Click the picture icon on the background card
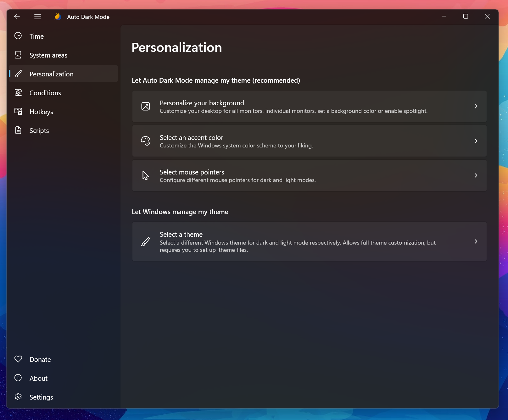This screenshot has height=420, width=508. point(146,106)
